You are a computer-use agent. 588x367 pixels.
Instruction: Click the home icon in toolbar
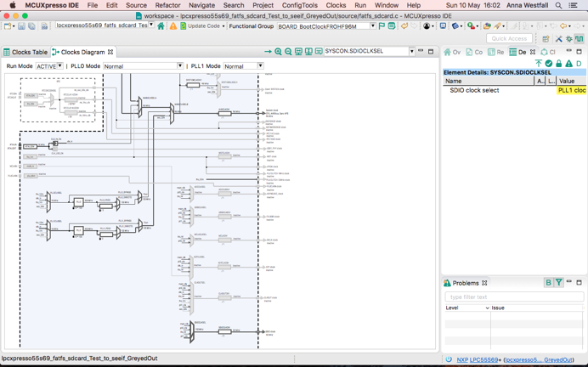click(x=161, y=26)
